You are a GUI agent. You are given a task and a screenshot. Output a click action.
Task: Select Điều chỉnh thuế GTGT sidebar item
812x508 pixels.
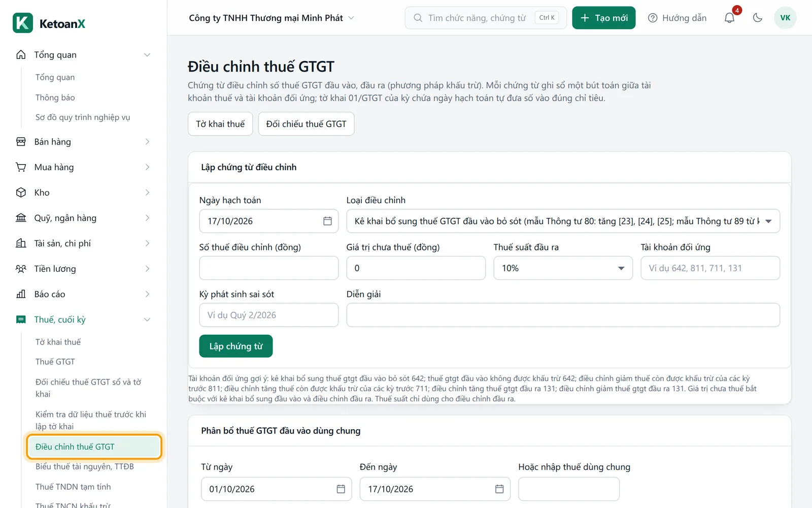click(94, 447)
